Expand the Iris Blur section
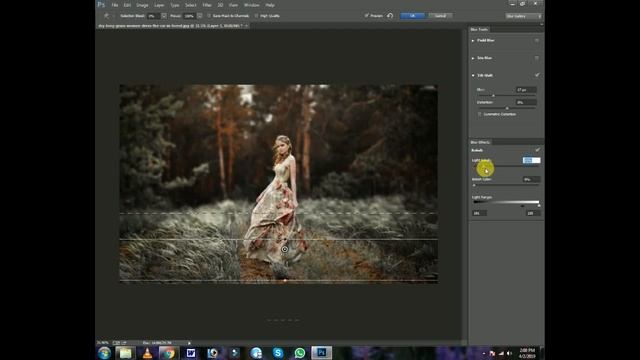 tap(473, 58)
